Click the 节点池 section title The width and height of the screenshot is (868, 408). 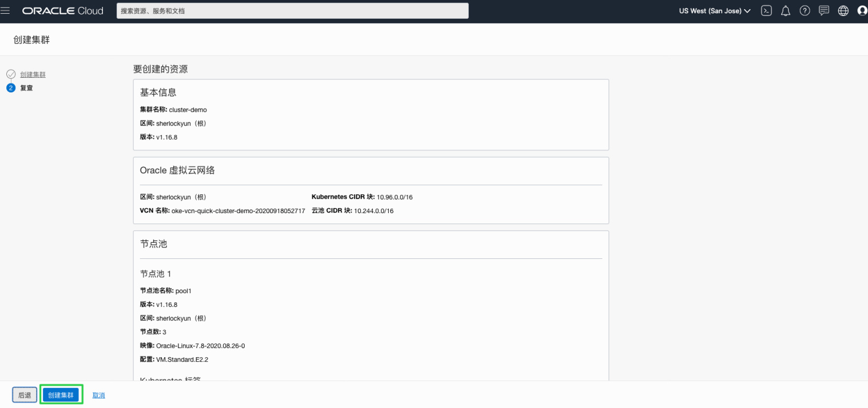pos(154,243)
